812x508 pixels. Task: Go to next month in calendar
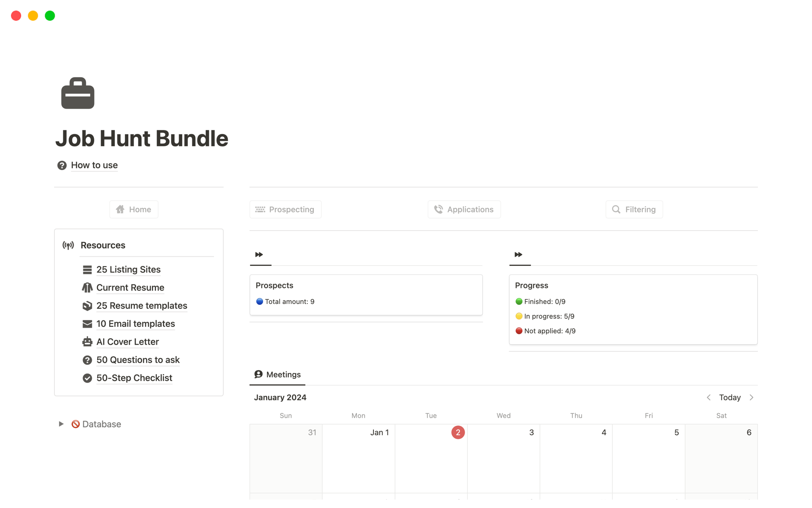pos(752,398)
